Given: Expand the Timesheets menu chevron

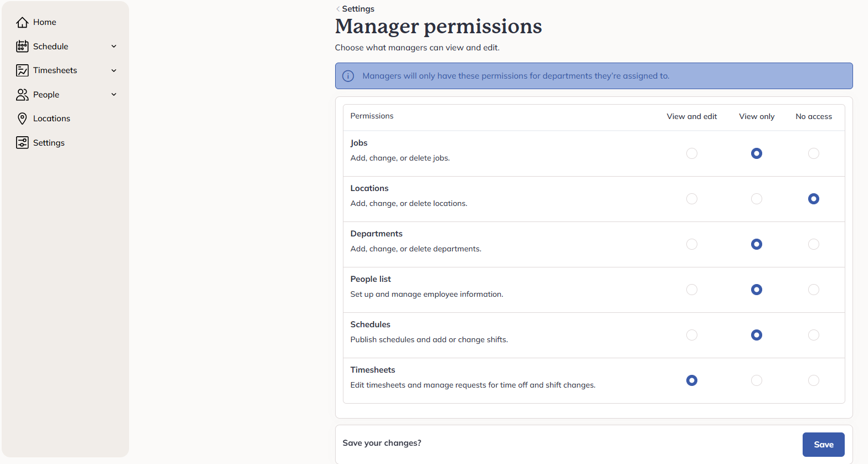Looking at the screenshot, I should [x=114, y=70].
